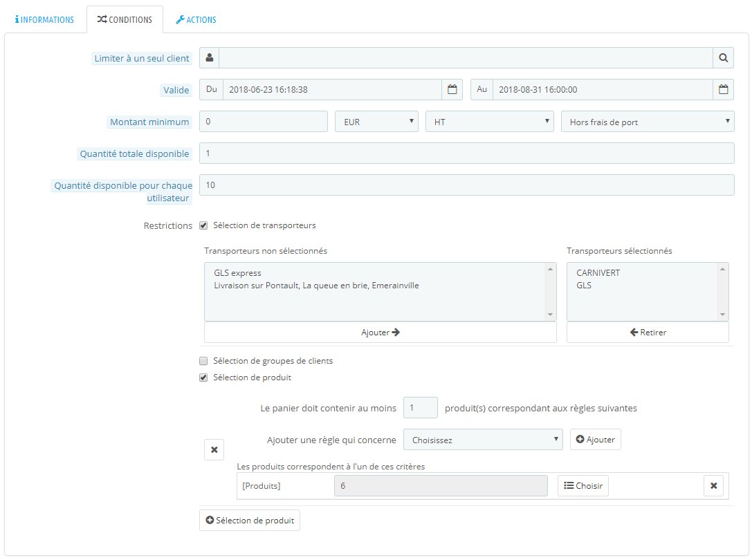Open the Choisissez rule type dropdown
Viewport: 752px width, 560px height.
[x=483, y=440]
